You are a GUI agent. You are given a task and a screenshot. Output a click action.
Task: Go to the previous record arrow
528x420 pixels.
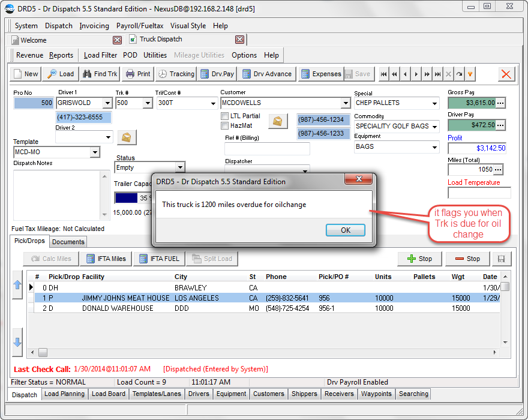[x=405, y=74]
